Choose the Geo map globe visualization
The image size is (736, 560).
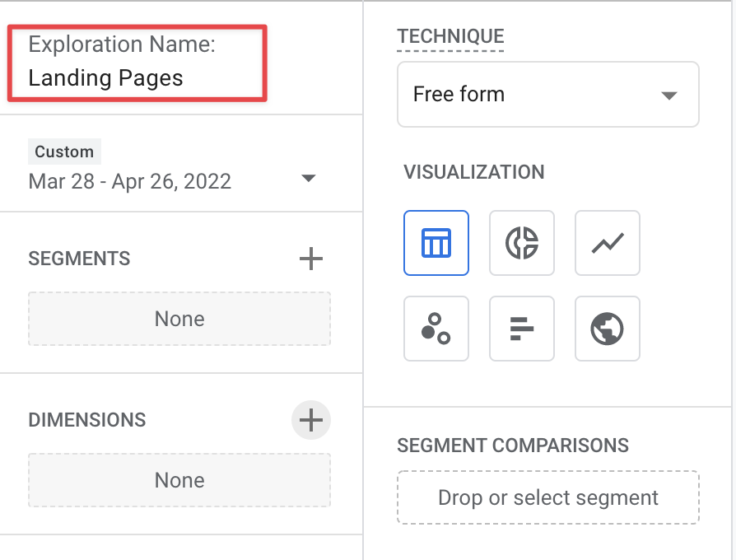608,329
